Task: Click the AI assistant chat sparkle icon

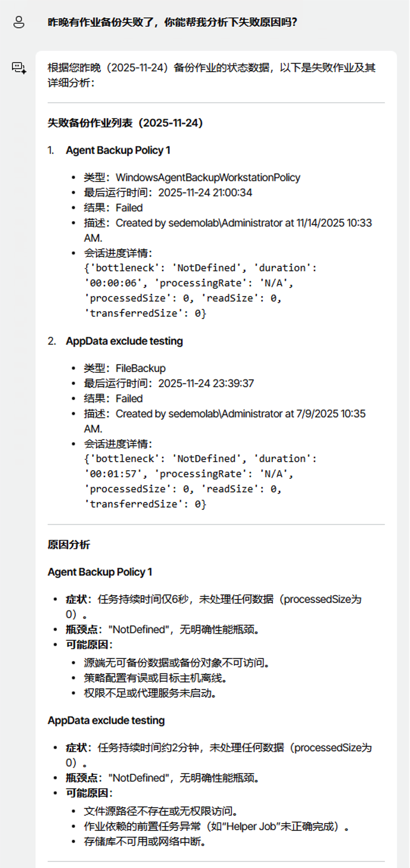Action: [x=19, y=68]
